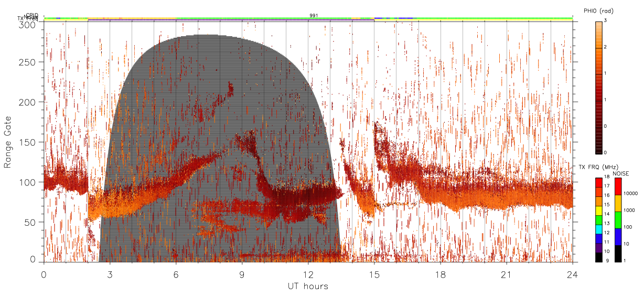
Task: Click the 13 label on the TX FRQ scale
Action: click(x=607, y=224)
